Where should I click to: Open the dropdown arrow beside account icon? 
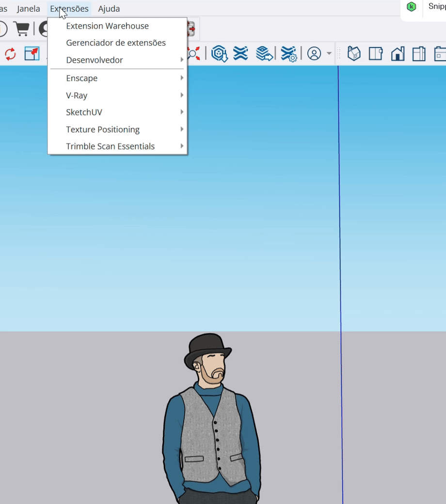point(329,53)
